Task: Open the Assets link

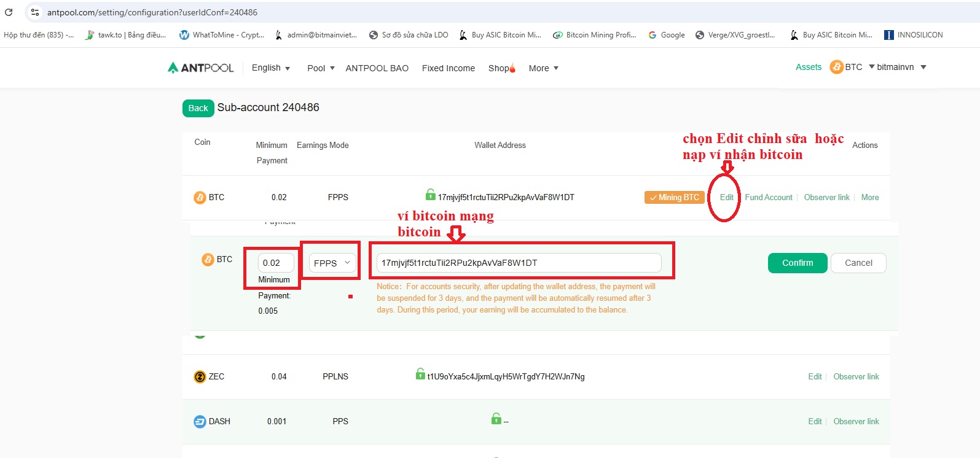Action: point(809,67)
